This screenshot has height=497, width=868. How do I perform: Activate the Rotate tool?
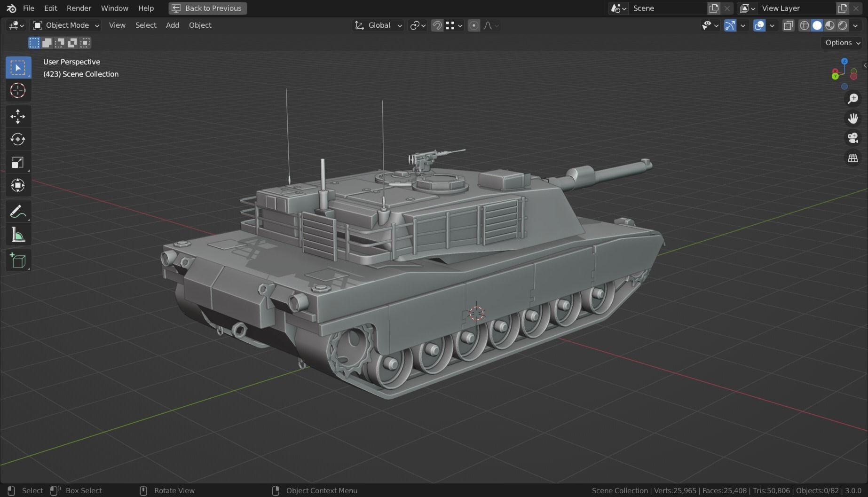pyautogui.click(x=18, y=140)
